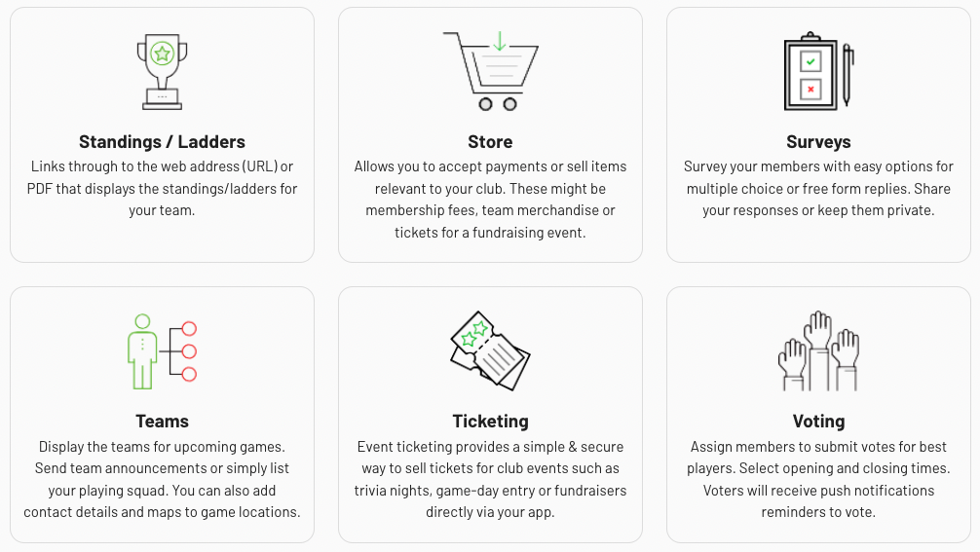Click the Store card description paragraph

(x=491, y=200)
